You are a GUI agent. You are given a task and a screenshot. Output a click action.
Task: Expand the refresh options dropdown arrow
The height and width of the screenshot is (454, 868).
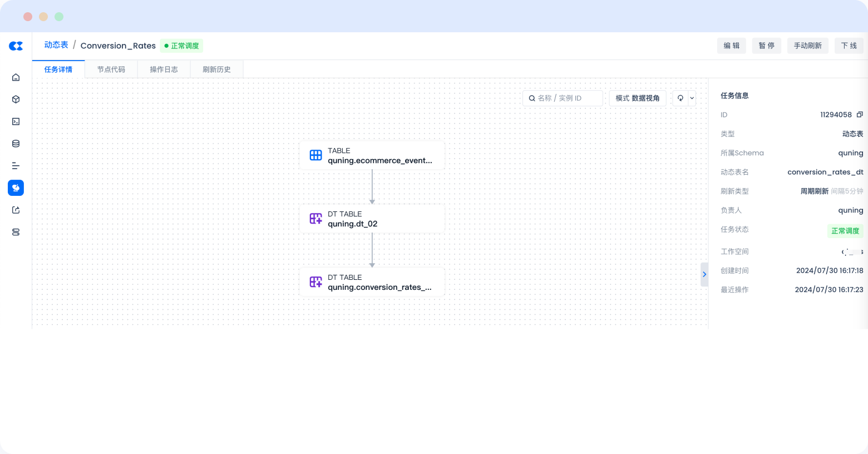[692, 98]
